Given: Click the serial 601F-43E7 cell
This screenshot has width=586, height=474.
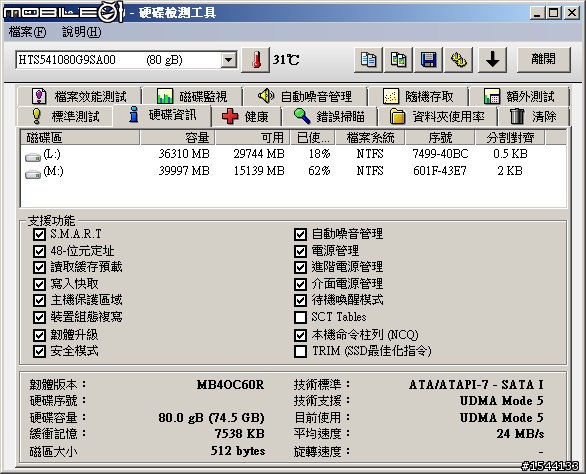Looking at the screenshot, I should pos(440,171).
